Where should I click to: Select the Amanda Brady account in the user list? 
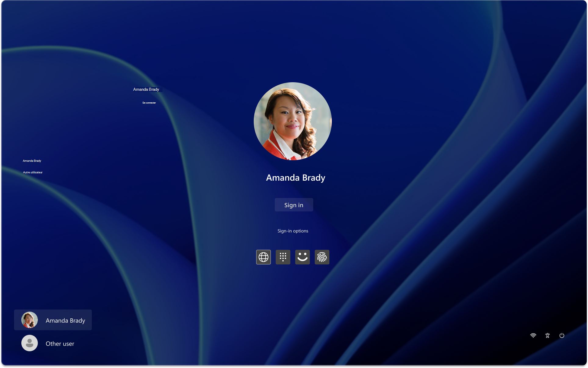[53, 320]
